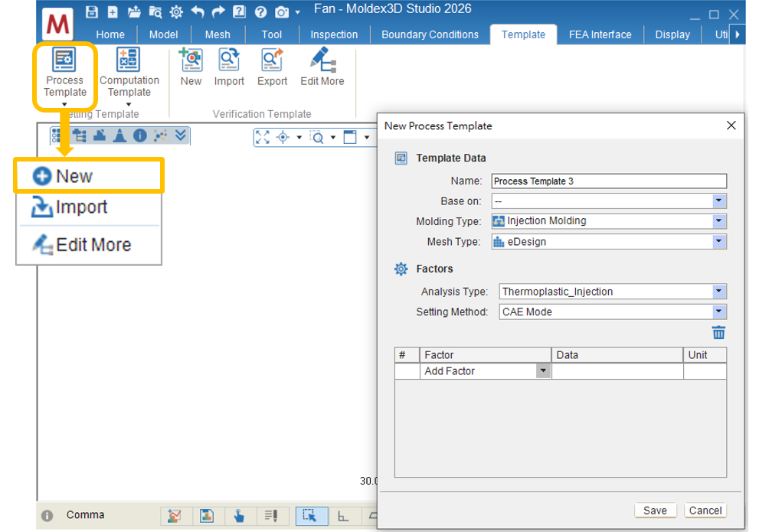759x532 pixels.
Task: Open the Model ribbon tab
Action: (163, 34)
